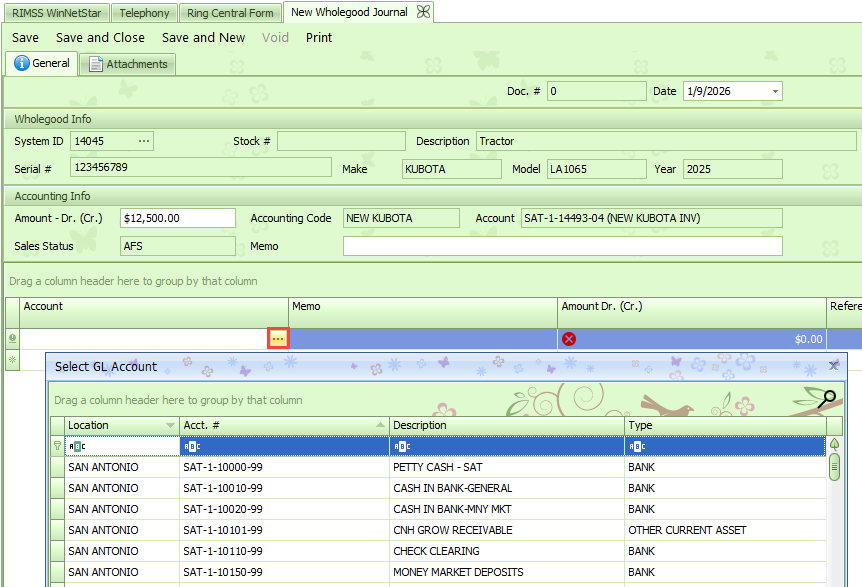This screenshot has width=862, height=587.
Task: Click the ellipsis button in the Account cell
Action: (278, 339)
